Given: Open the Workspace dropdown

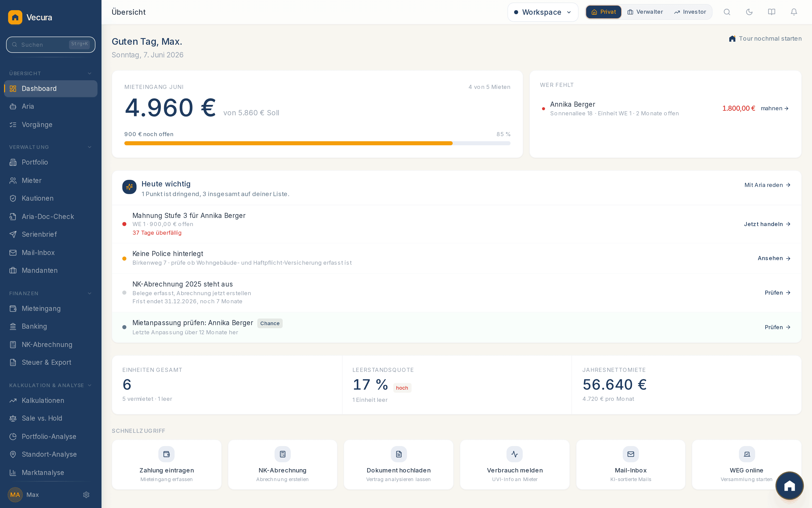Looking at the screenshot, I should click(543, 12).
